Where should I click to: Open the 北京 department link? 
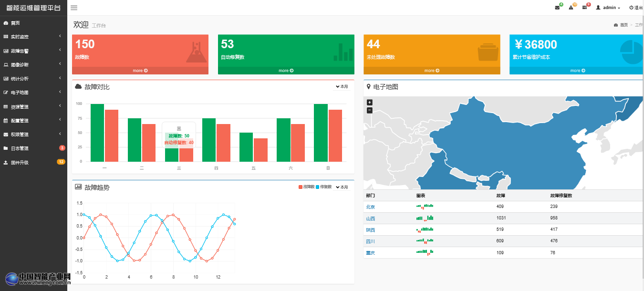coord(370,207)
